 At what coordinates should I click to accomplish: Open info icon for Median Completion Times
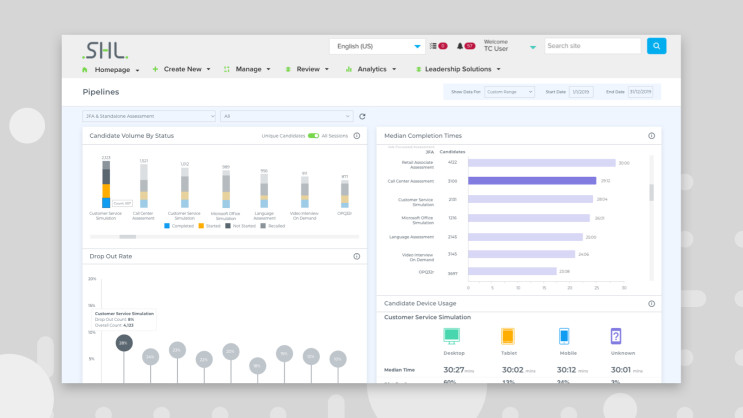click(x=651, y=135)
